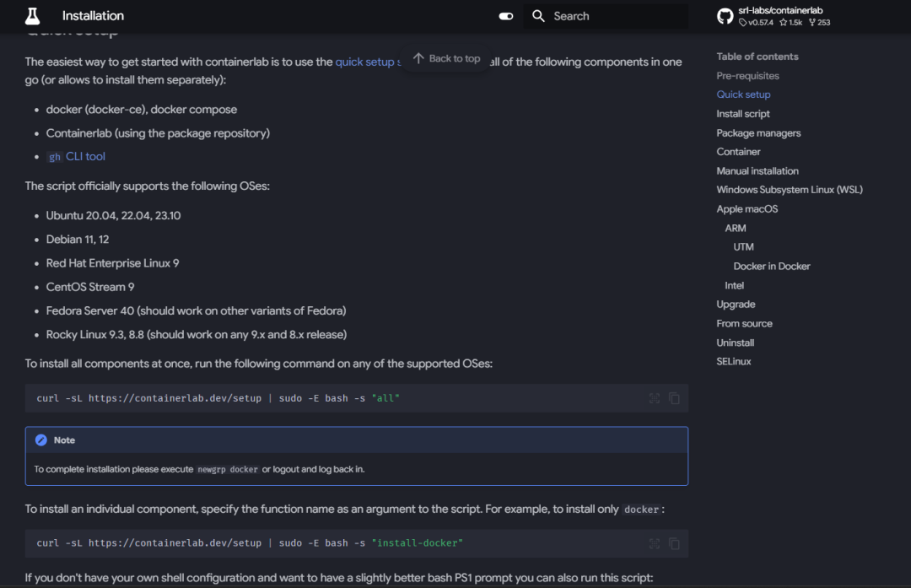The height and width of the screenshot is (588, 911).
Task: Jump to Docker in Docker subsection
Action: 772,266
